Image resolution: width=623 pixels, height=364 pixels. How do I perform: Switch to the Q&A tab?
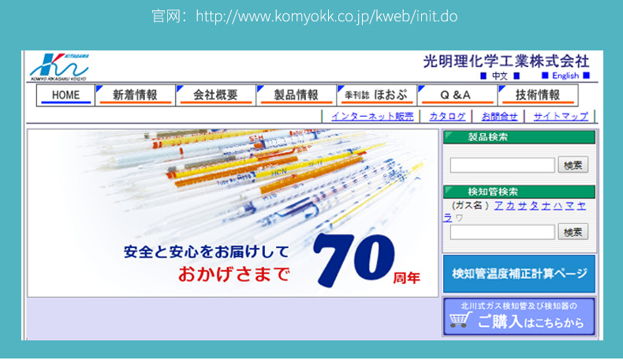[457, 95]
